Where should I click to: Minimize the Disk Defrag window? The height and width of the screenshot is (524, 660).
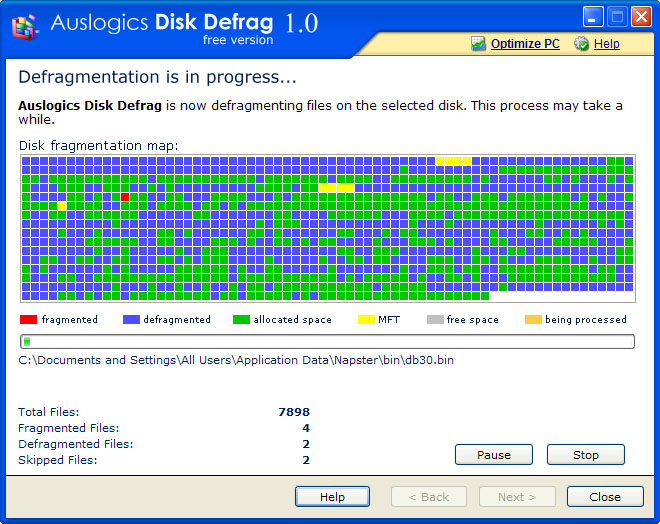594,16
